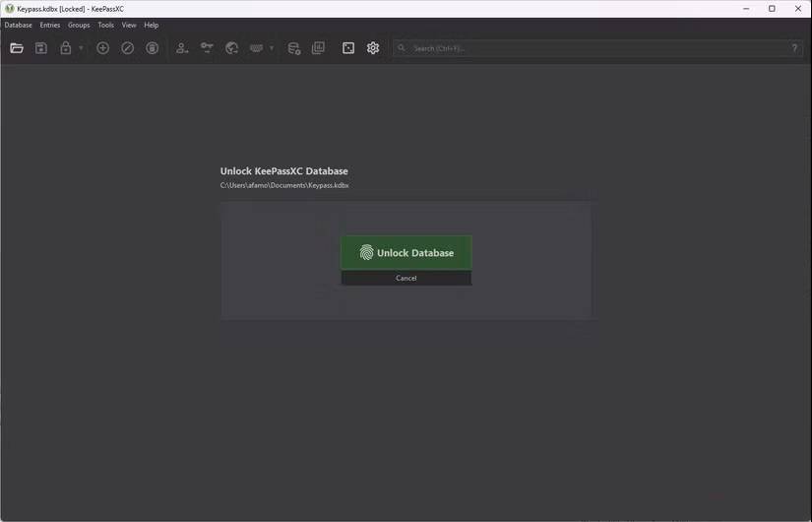Click the Add New Entry plus icon
This screenshot has width=812, height=522.
click(102, 48)
